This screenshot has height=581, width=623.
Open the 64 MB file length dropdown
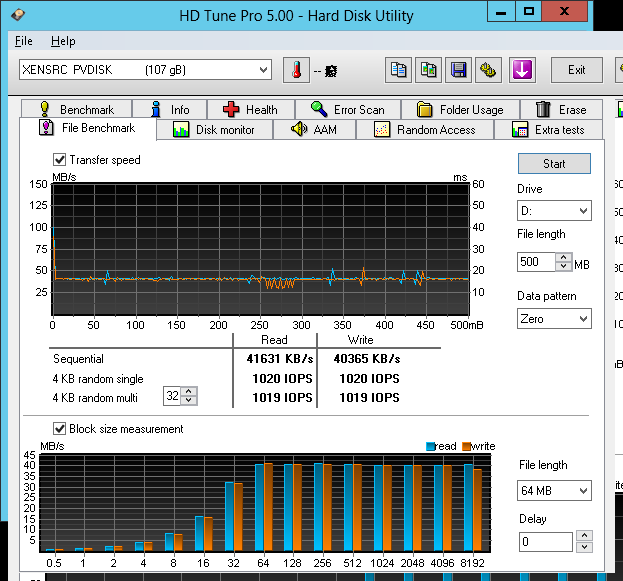click(554, 490)
